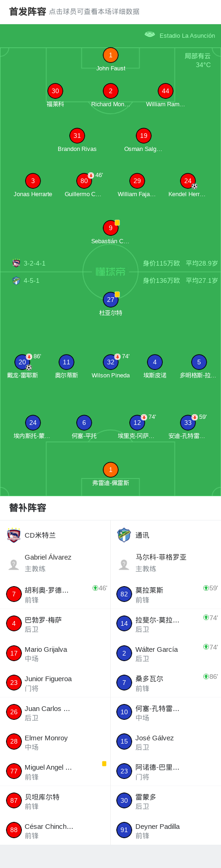Select the 4-5-1 formation team crest
The image size is (221, 868).
(x=16, y=280)
